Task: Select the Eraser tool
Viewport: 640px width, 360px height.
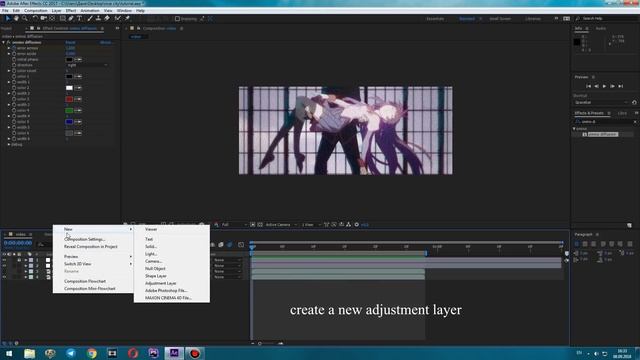Action: click(107, 18)
